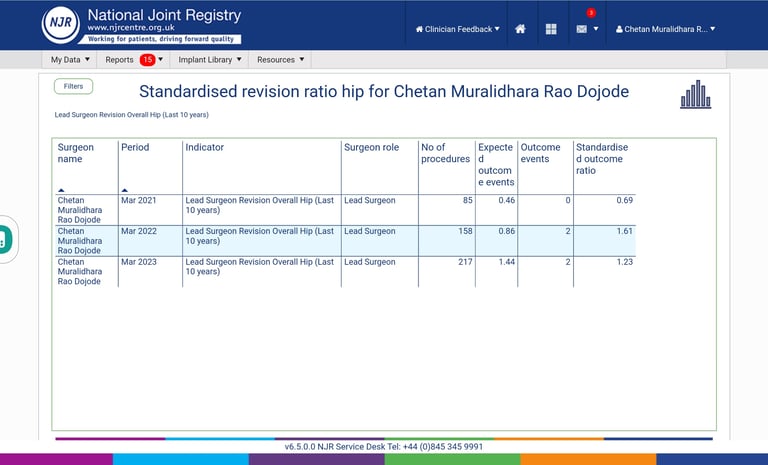Open the grid dashboard icon
The width and height of the screenshot is (768, 465).
tap(551, 29)
